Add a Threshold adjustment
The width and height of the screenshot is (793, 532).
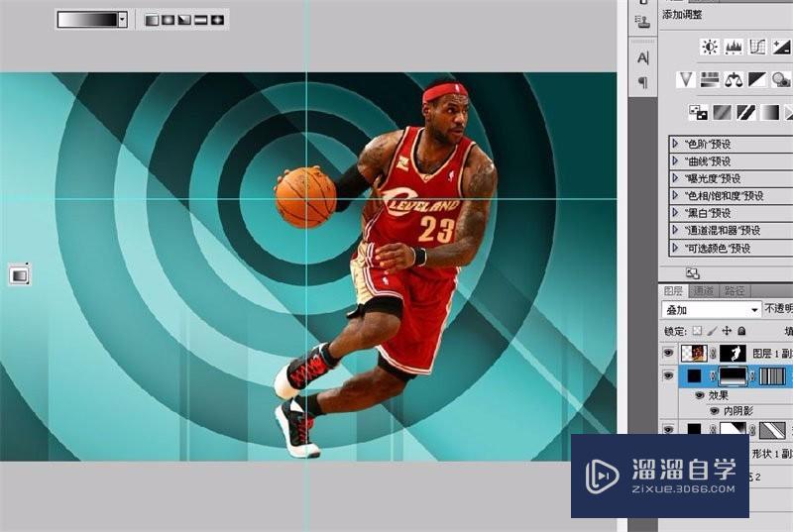click(x=746, y=113)
